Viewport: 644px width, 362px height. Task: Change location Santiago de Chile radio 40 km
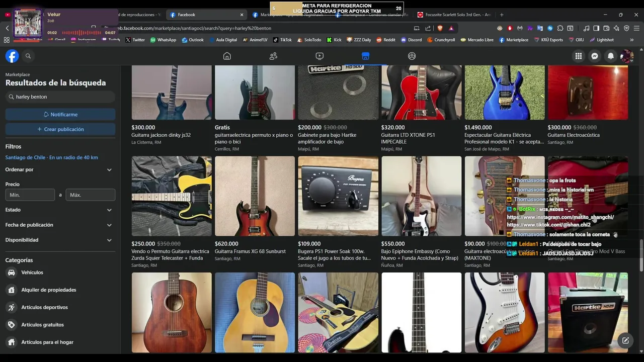[x=52, y=157]
